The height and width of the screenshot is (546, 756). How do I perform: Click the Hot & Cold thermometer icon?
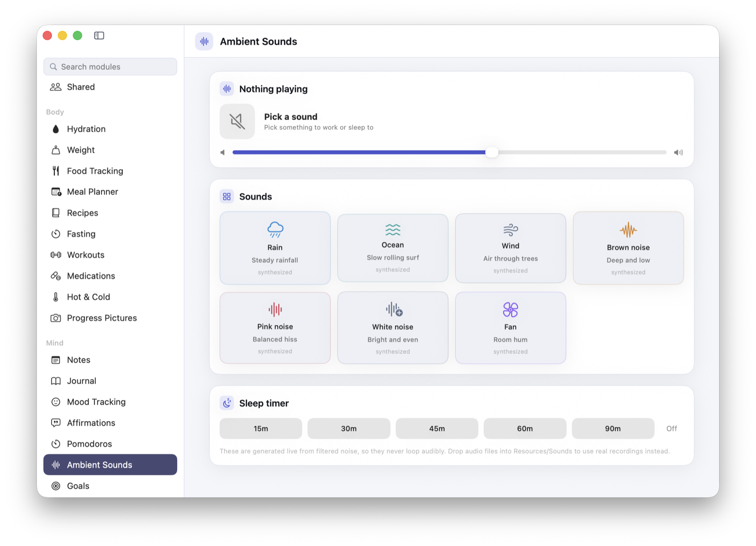pos(56,297)
